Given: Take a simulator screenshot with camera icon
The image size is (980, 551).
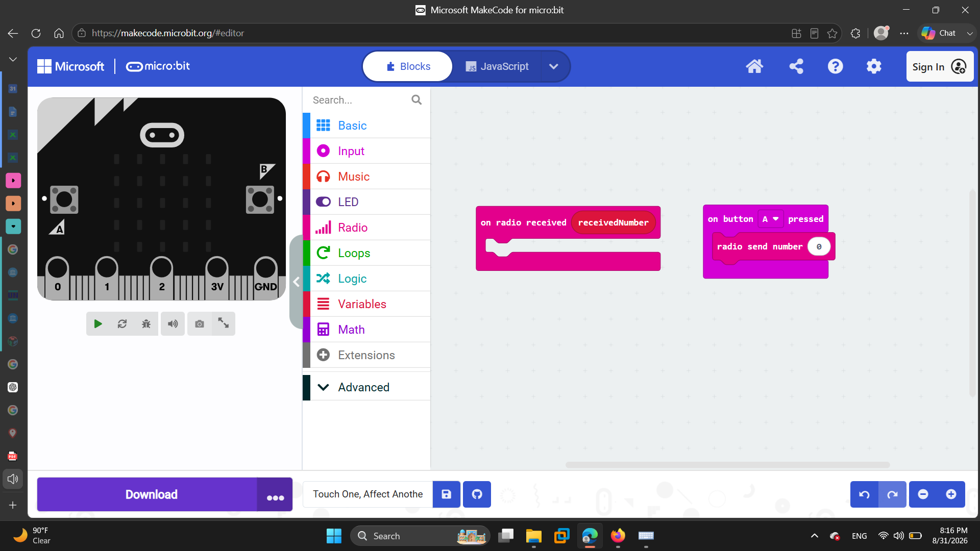Looking at the screenshot, I should 200,323.
